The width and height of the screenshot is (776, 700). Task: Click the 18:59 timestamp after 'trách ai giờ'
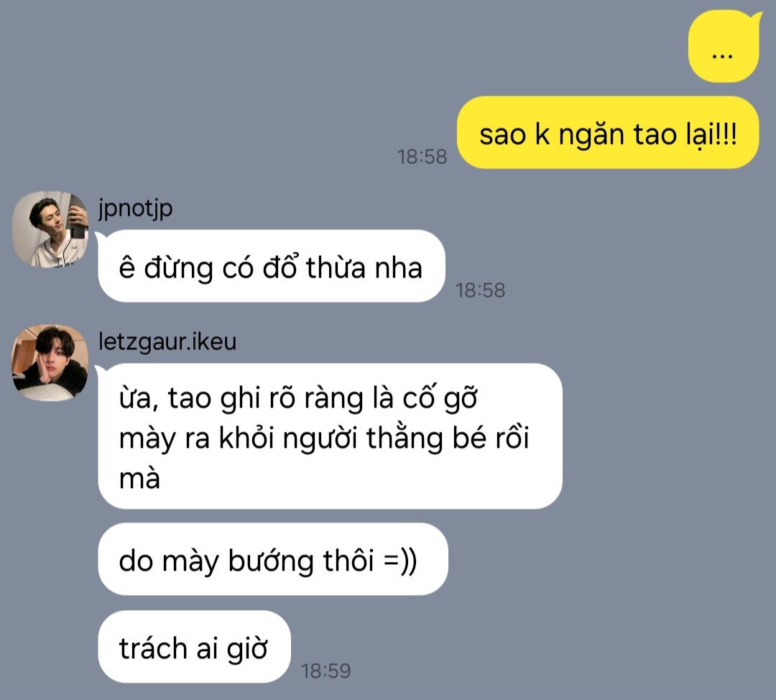click(325, 671)
